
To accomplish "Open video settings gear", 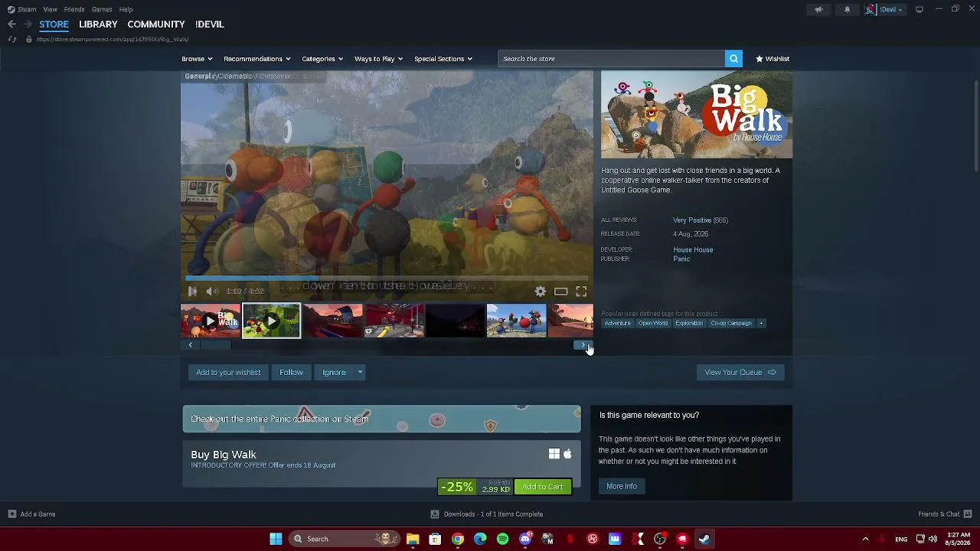I will pyautogui.click(x=541, y=291).
